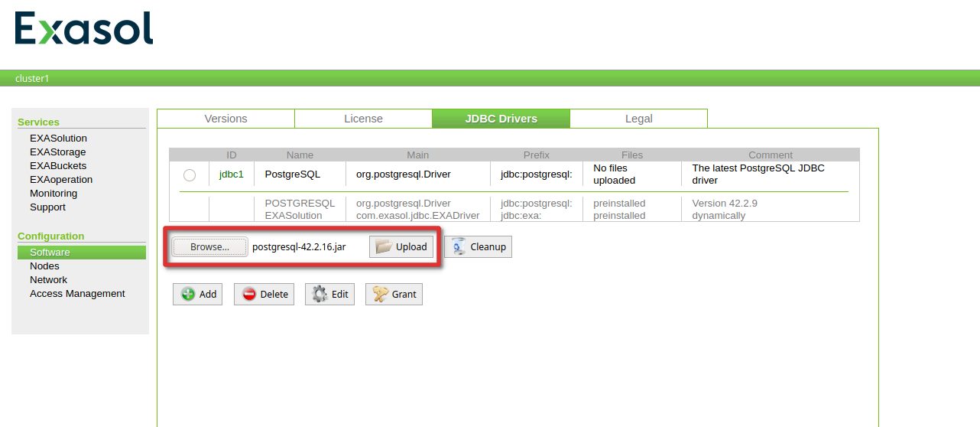The width and height of the screenshot is (980, 427).
Task: Click the ID column header
Action: [232, 155]
